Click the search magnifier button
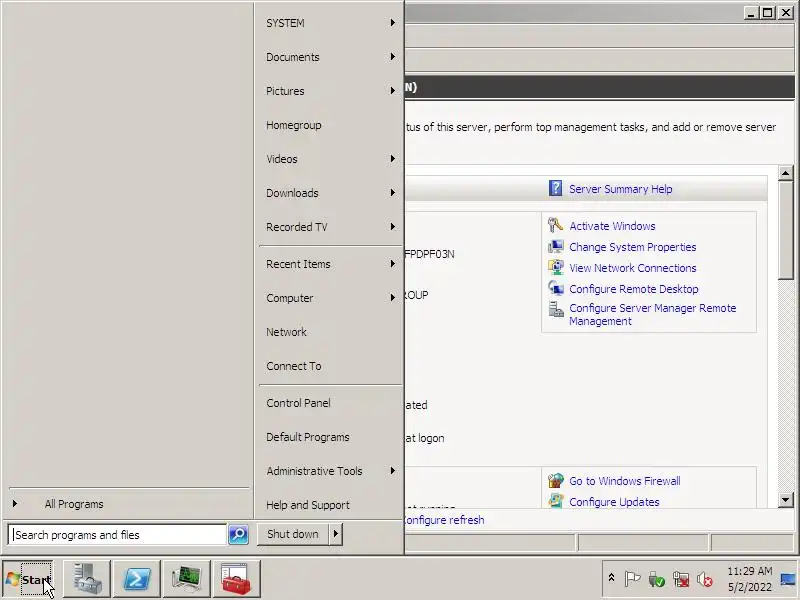This screenshot has height=600, width=800. pos(238,534)
